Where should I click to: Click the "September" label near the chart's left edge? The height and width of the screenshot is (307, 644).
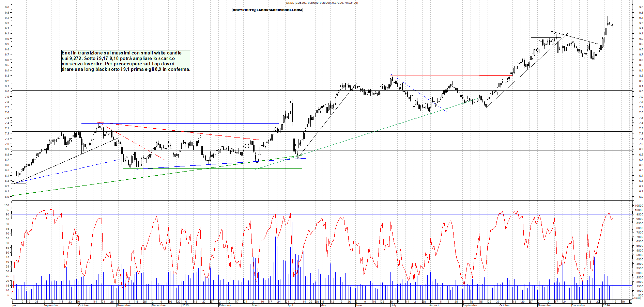coord(51,305)
